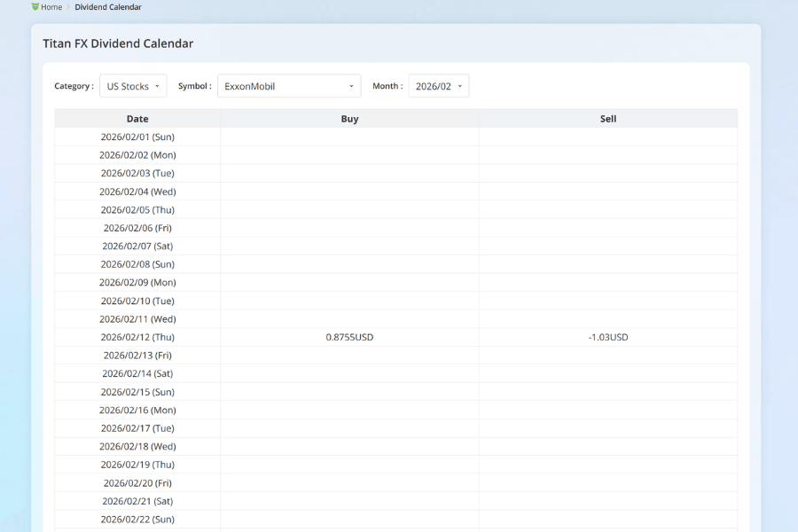Click the 2026/02/11 (Wed) date cell
Screen dimensions: 798x532
point(137,318)
